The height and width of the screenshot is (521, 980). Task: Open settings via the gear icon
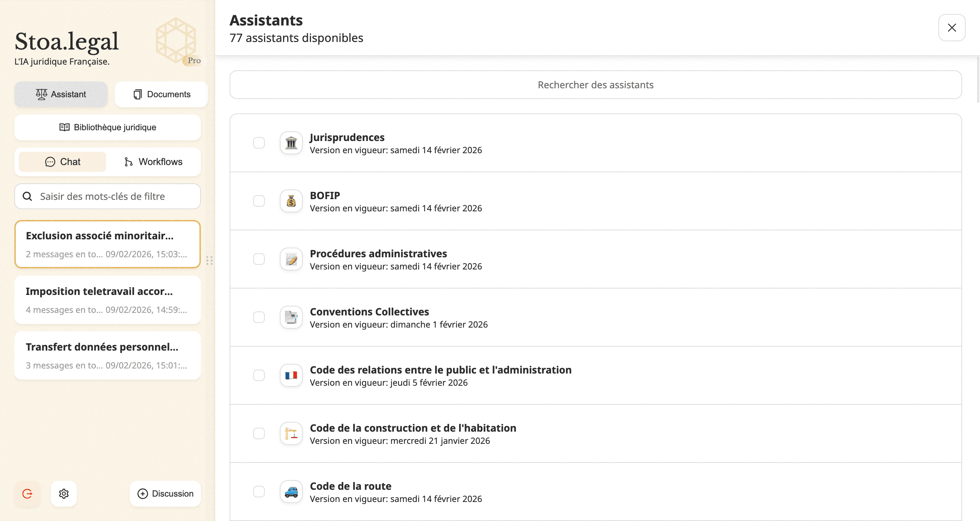64,494
